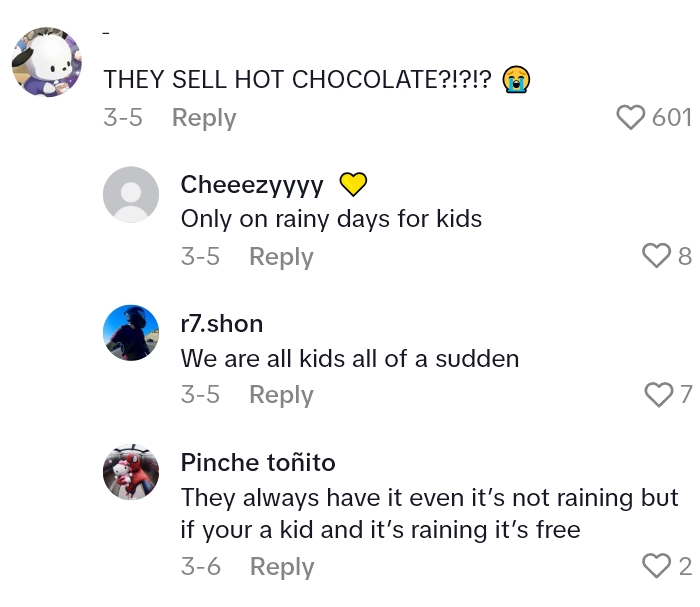Viewport: 700px width, 607px height.
Task: Click the yellow heart badge beside Cheeezyyyy
Action: [x=354, y=185]
